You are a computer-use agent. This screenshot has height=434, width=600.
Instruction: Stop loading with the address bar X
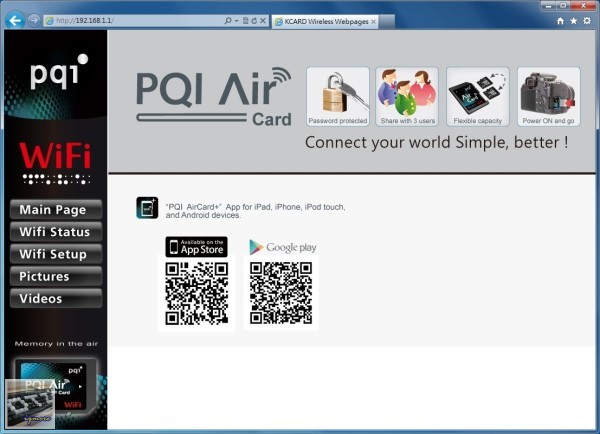click(263, 21)
